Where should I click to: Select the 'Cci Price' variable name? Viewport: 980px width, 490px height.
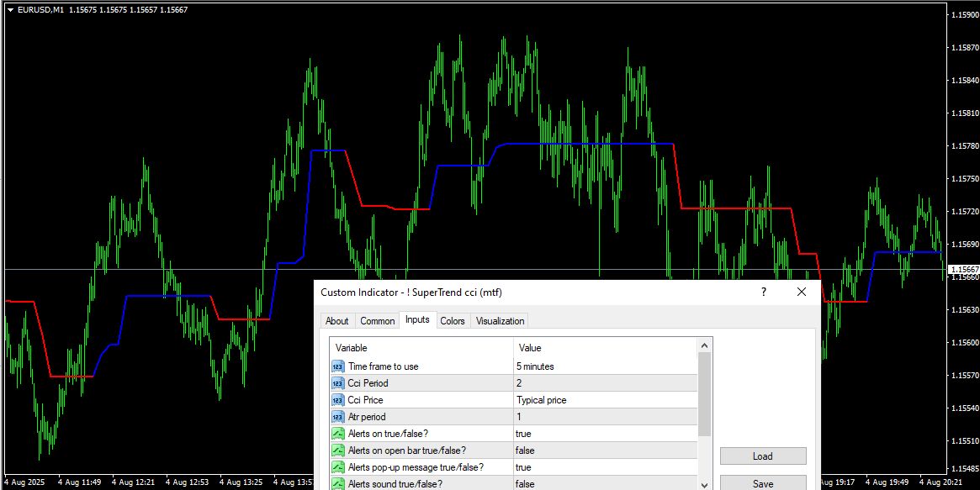point(366,400)
